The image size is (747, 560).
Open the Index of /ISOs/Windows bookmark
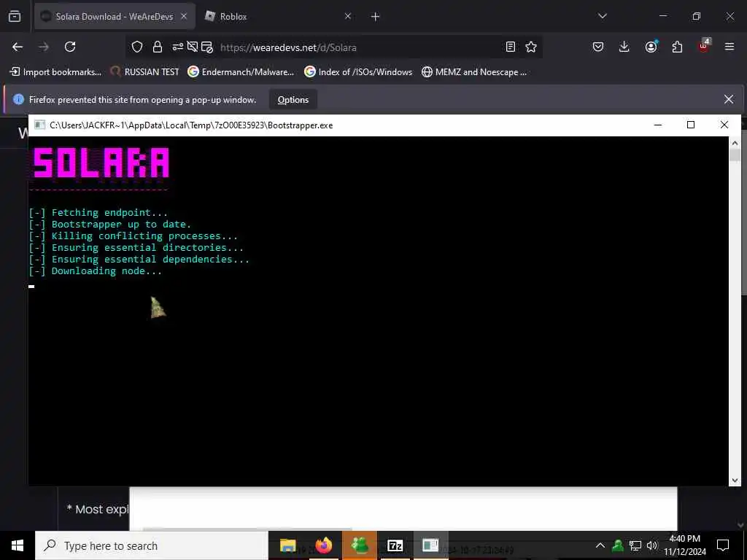(358, 72)
